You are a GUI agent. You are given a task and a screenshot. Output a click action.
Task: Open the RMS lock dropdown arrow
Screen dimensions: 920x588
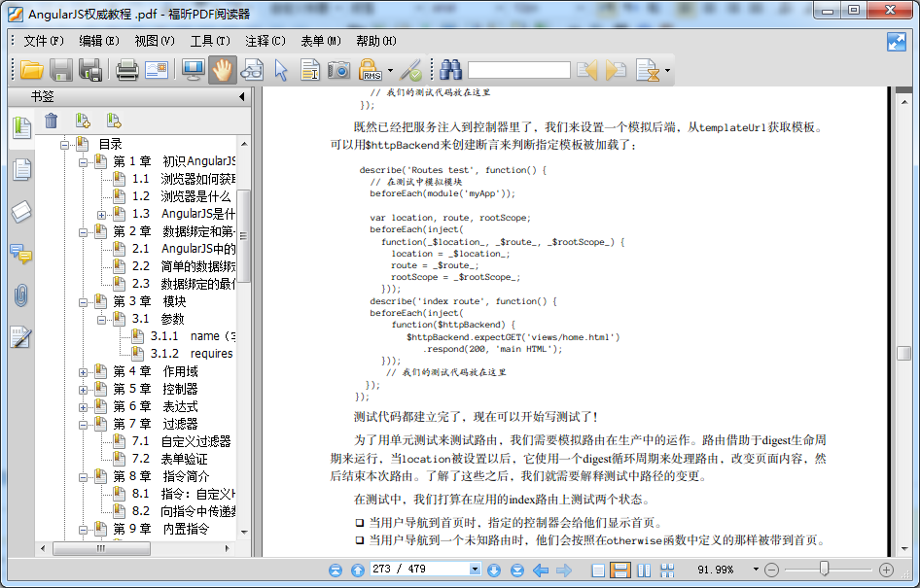390,71
